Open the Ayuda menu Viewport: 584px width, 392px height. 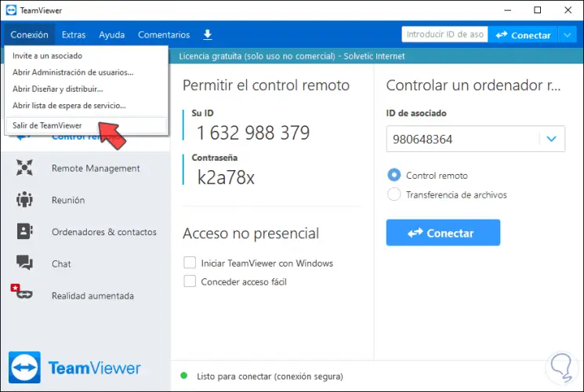click(111, 34)
